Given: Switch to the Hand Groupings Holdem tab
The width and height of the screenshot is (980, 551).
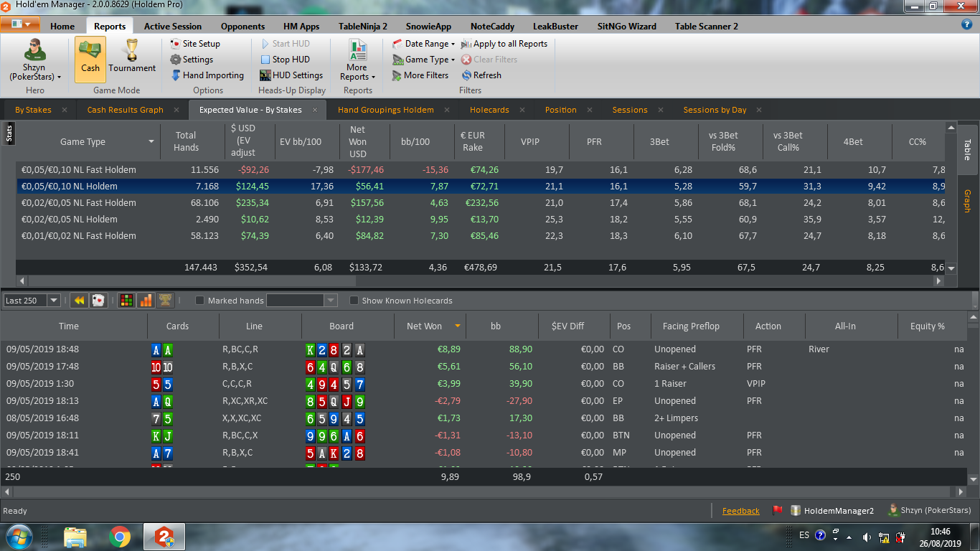Looking at the screenshot, I should tap(386, 110).
